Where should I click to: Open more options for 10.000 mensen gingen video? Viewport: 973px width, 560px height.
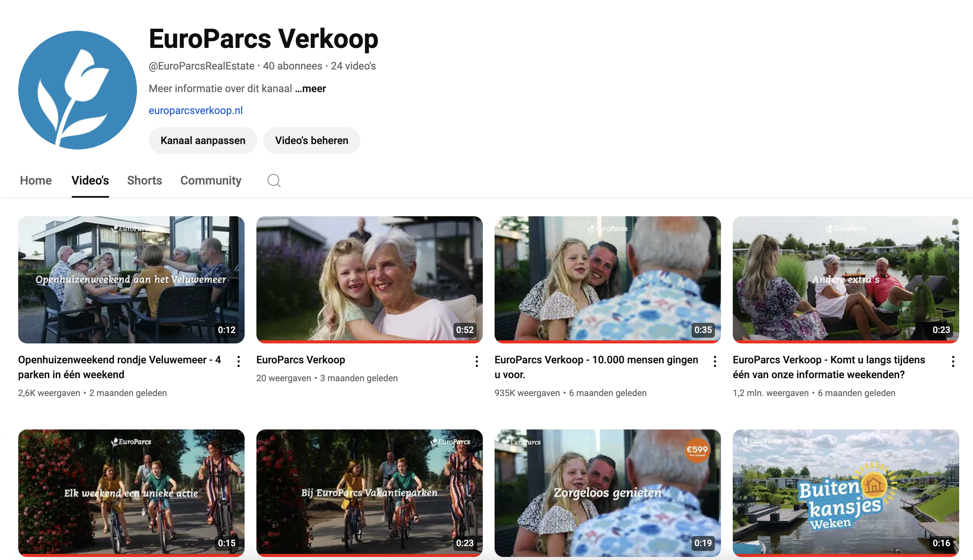point(715,361)
